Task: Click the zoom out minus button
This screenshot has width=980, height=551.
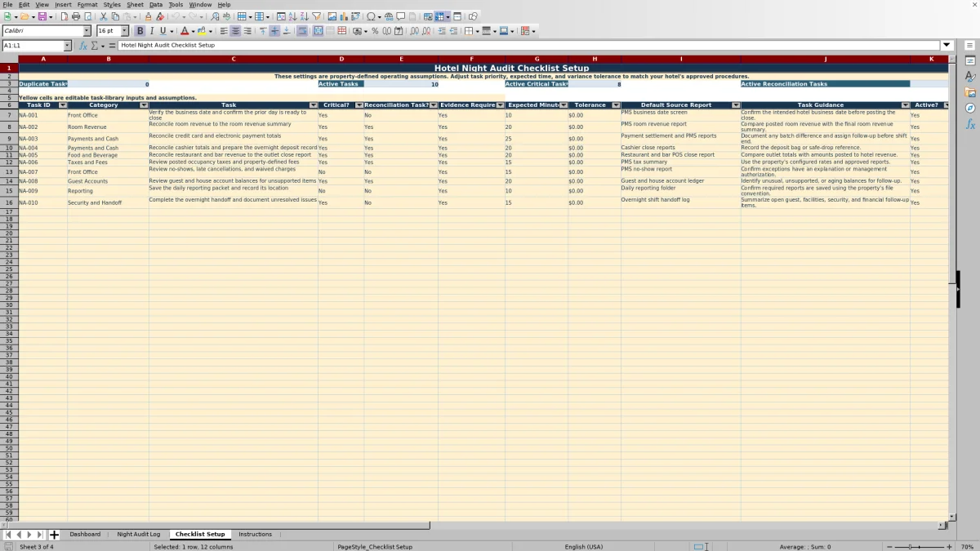Action: (889, 547)
